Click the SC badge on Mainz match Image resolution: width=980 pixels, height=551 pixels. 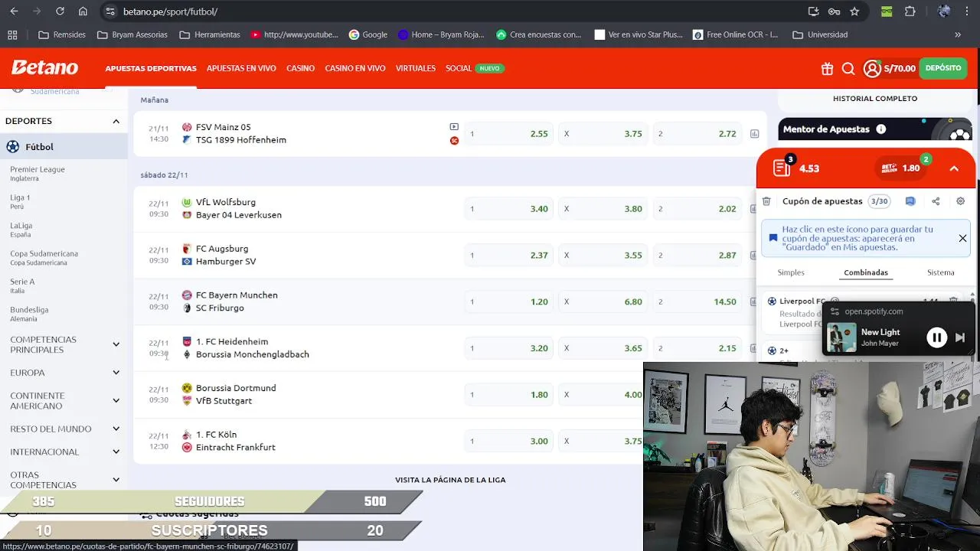(454, 141)
